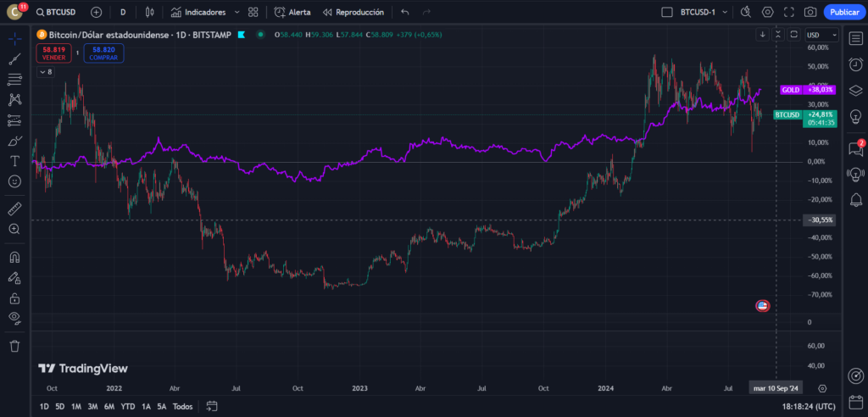Open the timezone menu 18:18:24 (UTC)
This screenshot has height=417, width=868.
pyautogui.click(x=808, y=407)
